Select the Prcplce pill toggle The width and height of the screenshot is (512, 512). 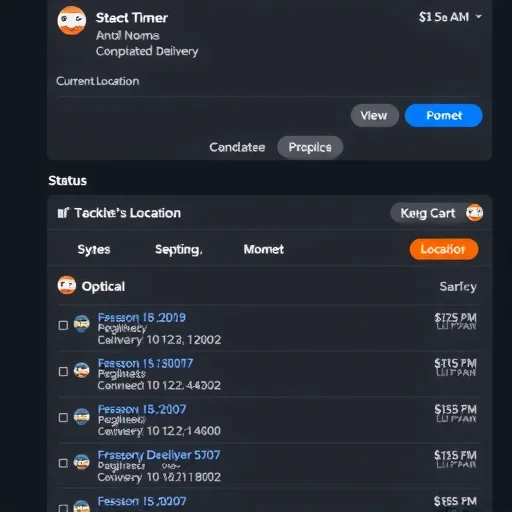coord(310,147)
